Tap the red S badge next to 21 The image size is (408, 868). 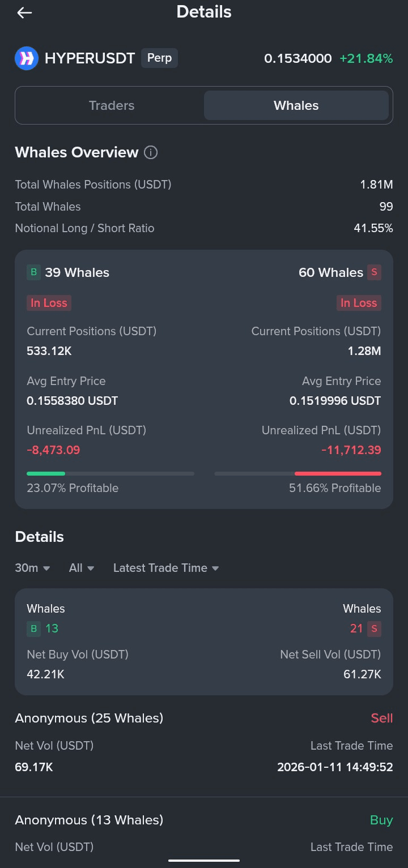click(374, 628)
